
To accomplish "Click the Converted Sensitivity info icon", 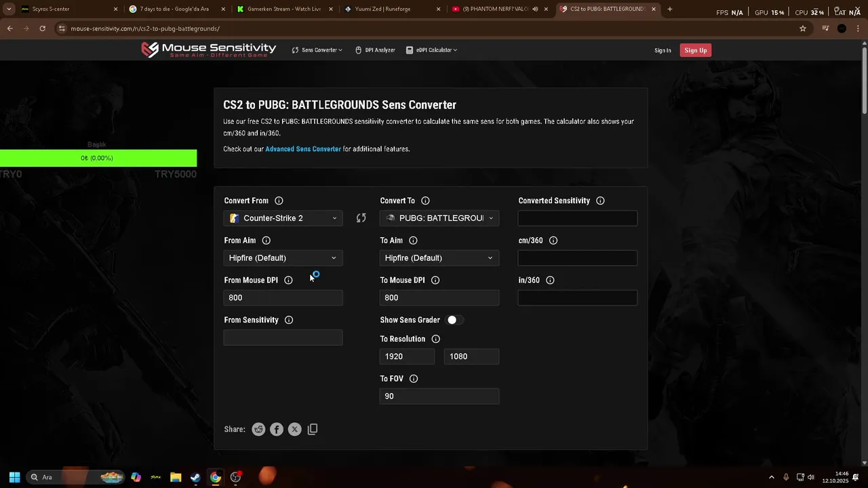I will click(x=600, y=201).
